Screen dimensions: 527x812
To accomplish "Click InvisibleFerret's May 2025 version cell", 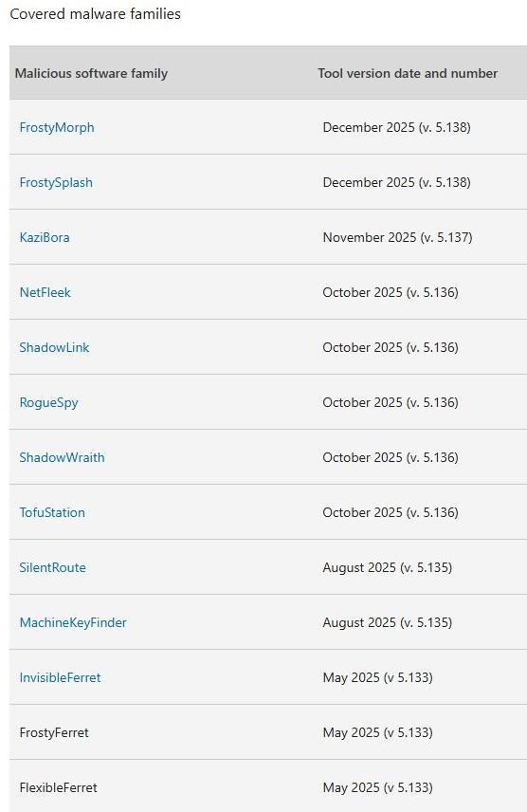I will click(378, 677).
